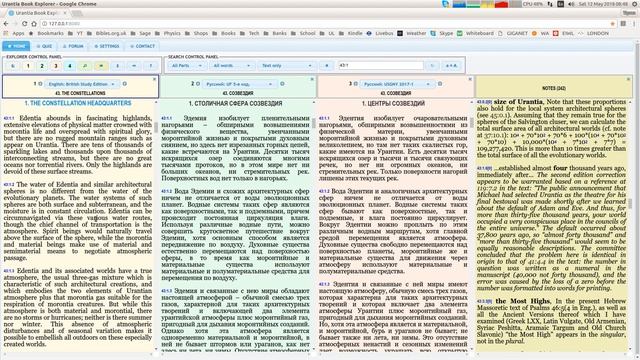The image size is (640, 360).
Task: Click the Chrome home icon
Action: (34, 24)
